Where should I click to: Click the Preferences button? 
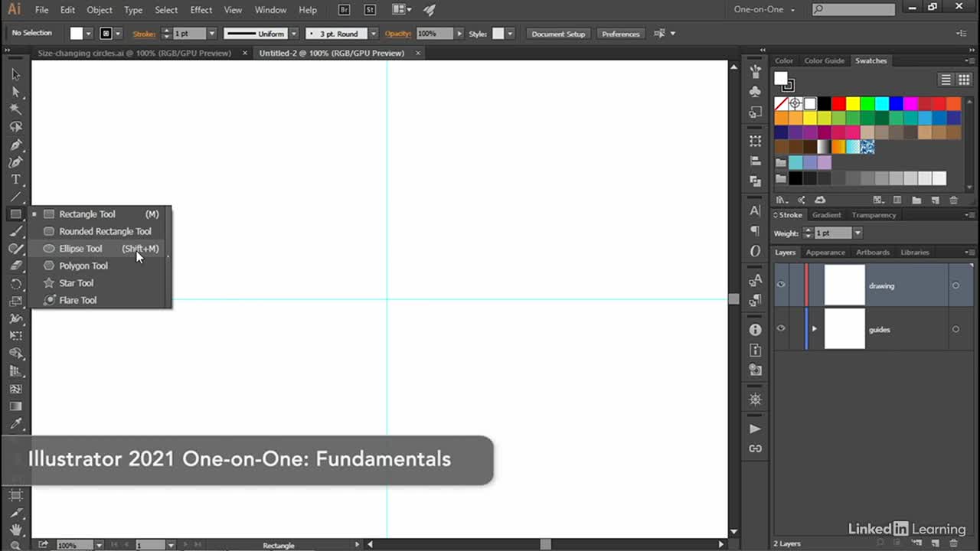[x=620, y=34]
